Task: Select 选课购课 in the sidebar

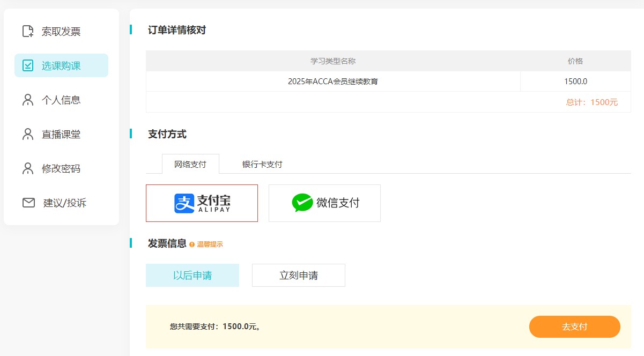Action: 61,65
